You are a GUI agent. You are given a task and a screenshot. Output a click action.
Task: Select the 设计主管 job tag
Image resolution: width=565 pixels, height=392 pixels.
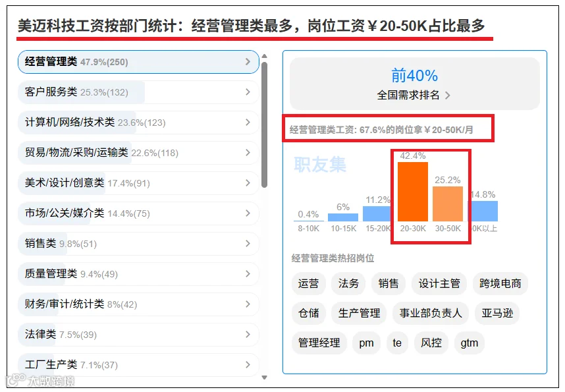click(439, 283)
